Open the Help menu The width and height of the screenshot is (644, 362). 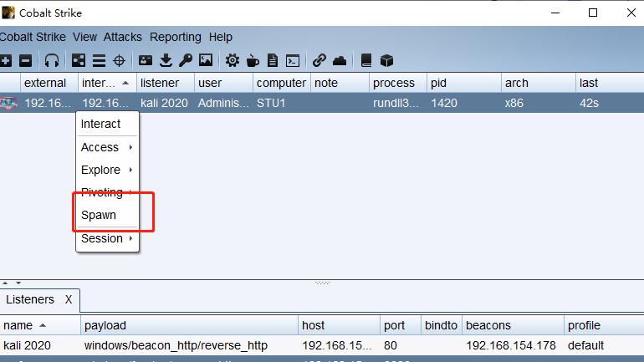pyautogui.click(x=221, y=37)
